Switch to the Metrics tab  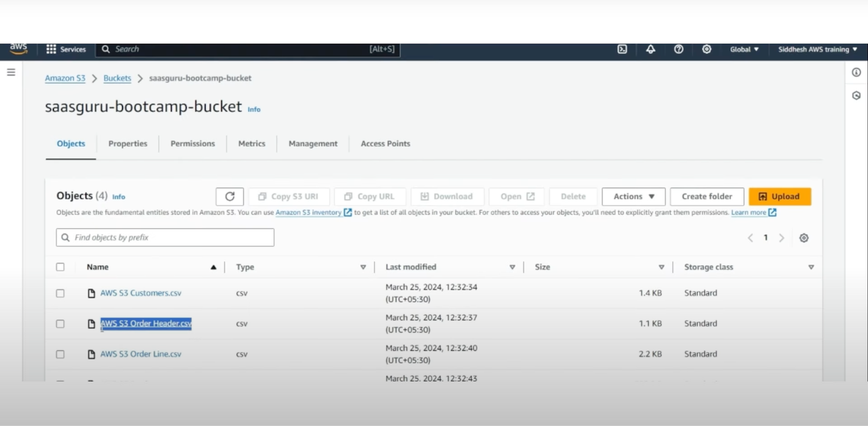coord(252,144)
